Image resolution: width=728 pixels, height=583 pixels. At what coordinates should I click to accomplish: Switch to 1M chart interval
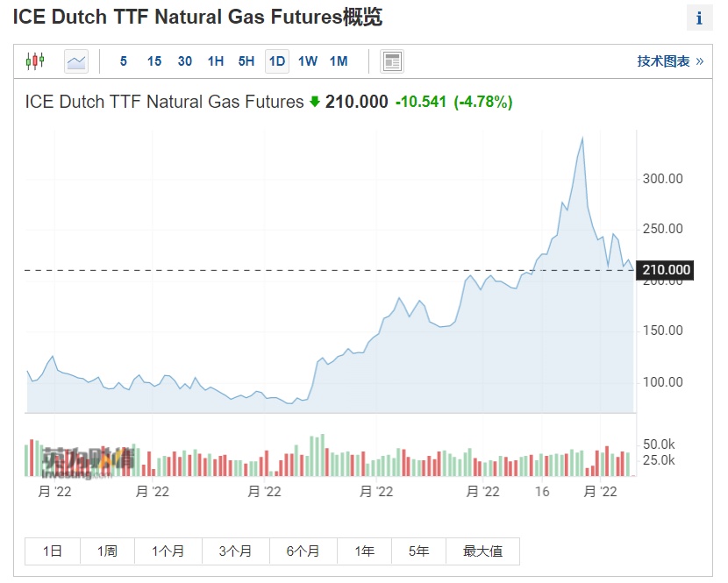(339, 61)
